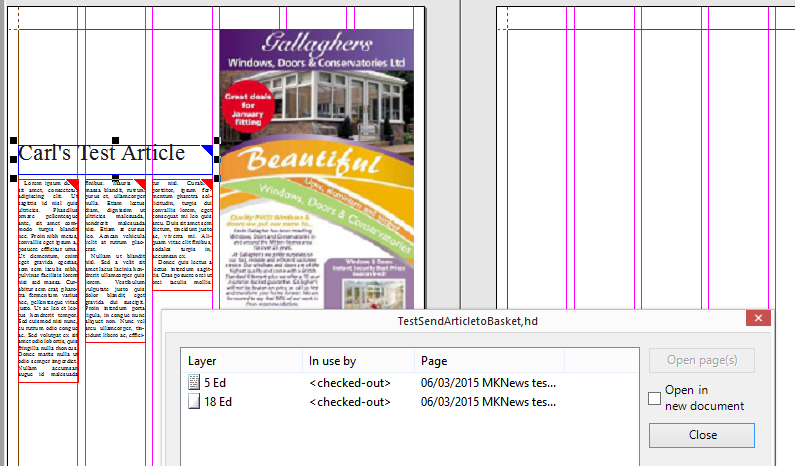Click the red corner marker of second text column
The width and height of the screenshot is (795, 466).
tap(139, 184)
